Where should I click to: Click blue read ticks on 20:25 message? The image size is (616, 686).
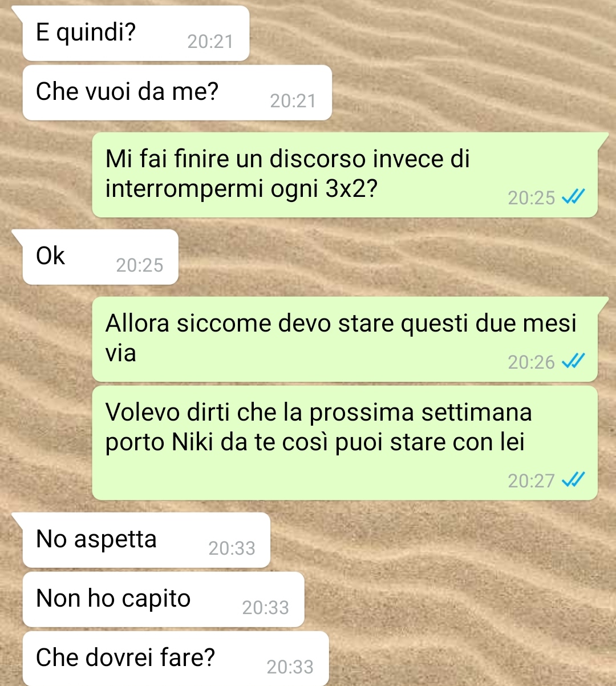pos(573,197)
